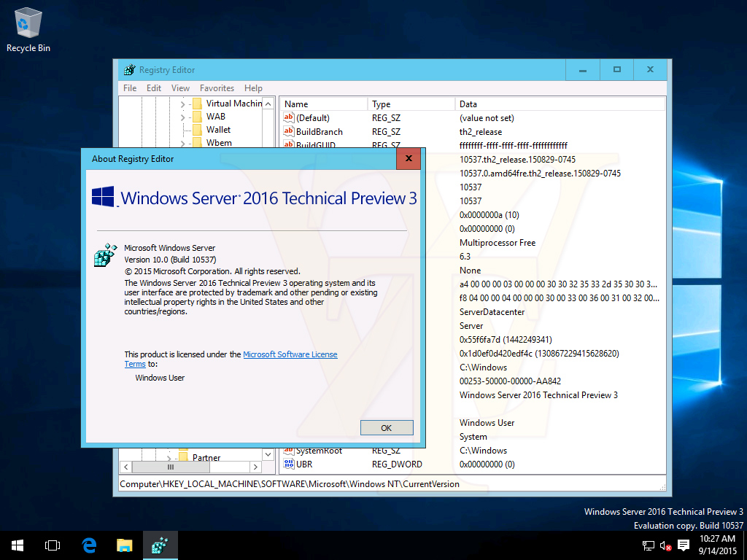Expand the Wbem registry key
Screen dimensions: 747x560
click(182, 143)
